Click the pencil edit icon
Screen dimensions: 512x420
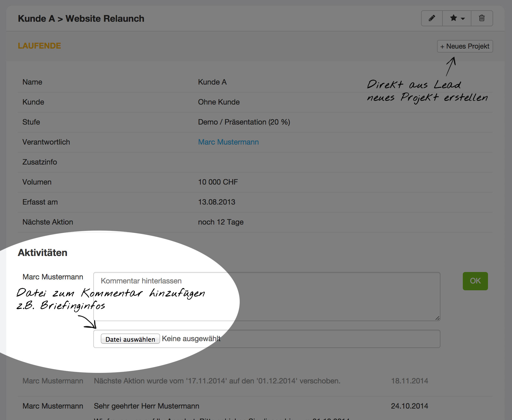pos(432,18)
